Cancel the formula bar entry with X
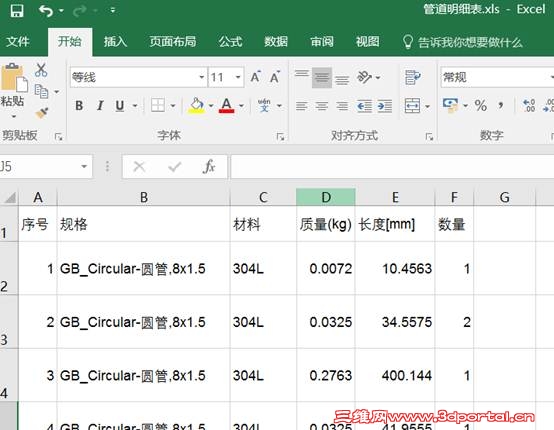Screen dimensions: 554x430 [x=139, y=166]
